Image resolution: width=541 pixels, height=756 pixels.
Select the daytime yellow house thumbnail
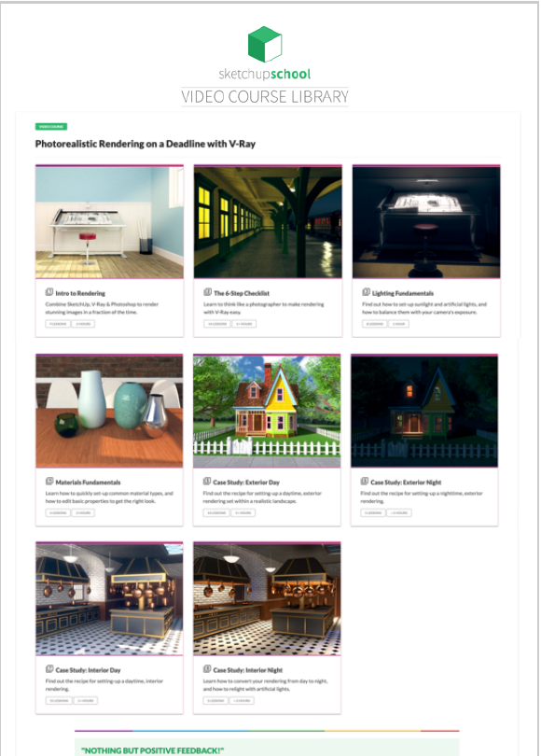tap(267, 411)
